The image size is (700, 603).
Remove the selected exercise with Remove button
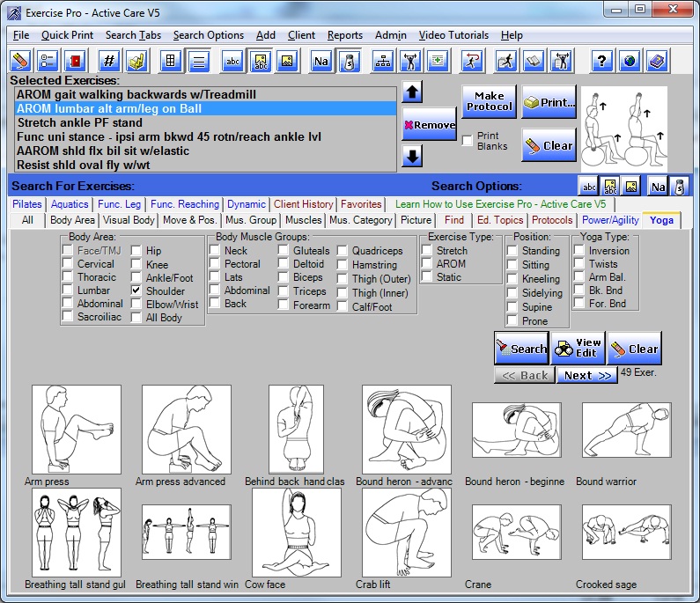tap(430, 124)
